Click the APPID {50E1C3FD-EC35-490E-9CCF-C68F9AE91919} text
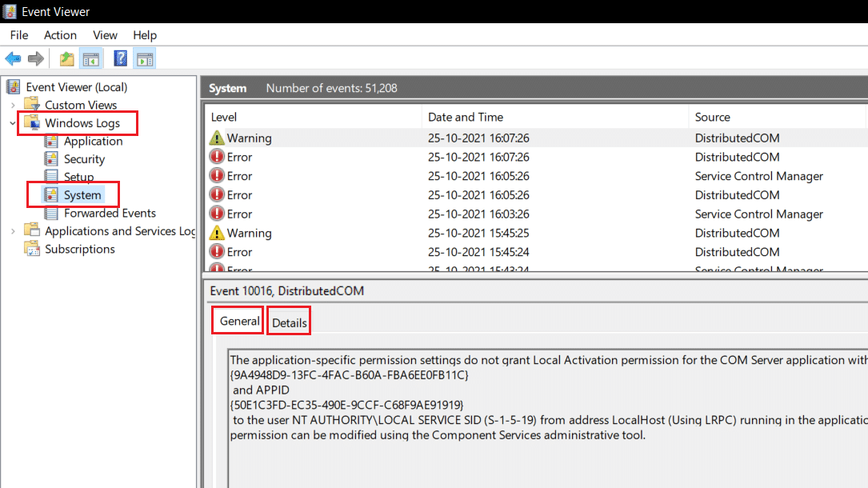This screenshot has height=488, width=868. pyautogui.click(x=347, y=405)
